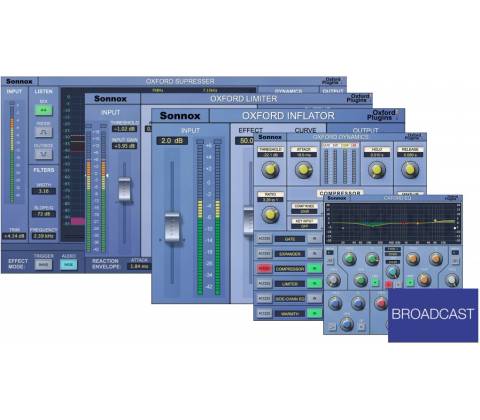Click the Input Gain fader in Oxford Limiter

coord(124,189)
